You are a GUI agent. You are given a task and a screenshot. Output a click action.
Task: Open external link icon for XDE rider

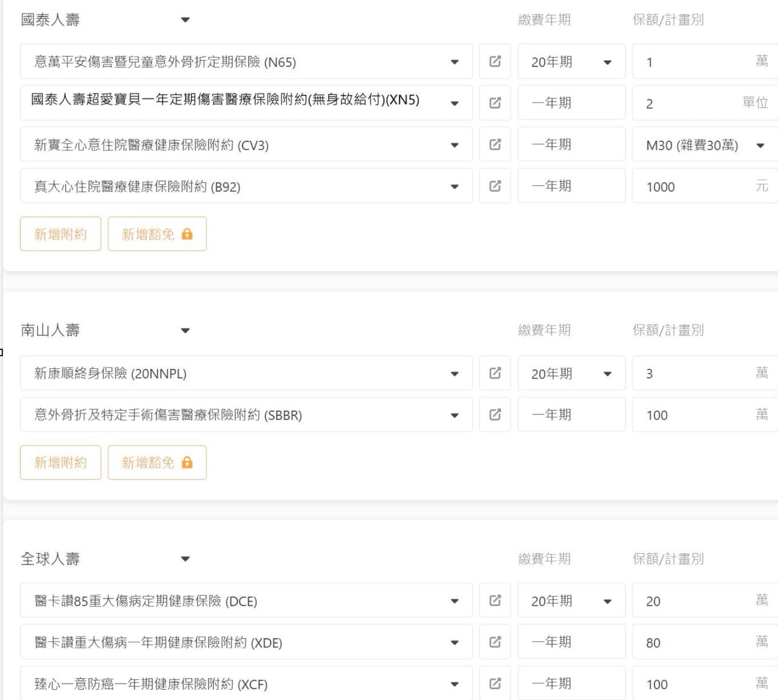495,642
